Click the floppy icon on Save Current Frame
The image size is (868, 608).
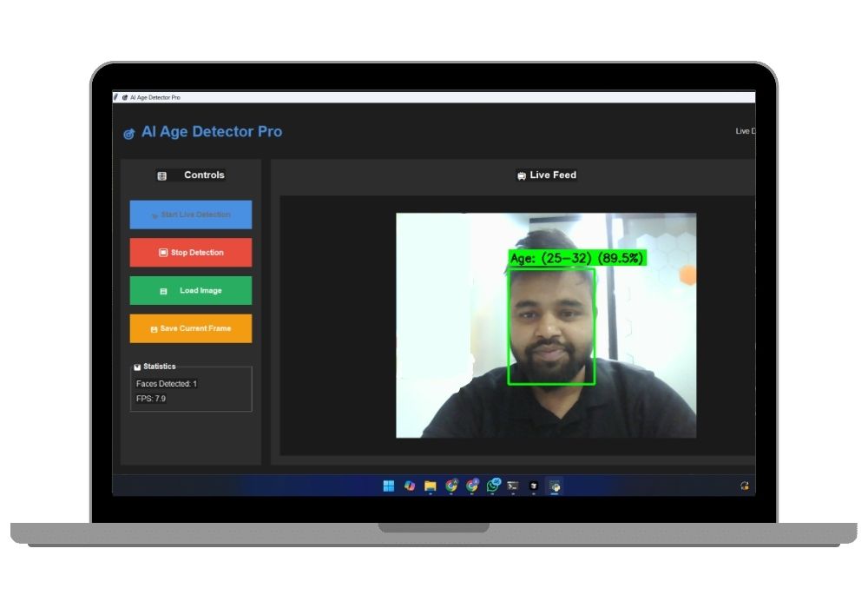(154, 327)
